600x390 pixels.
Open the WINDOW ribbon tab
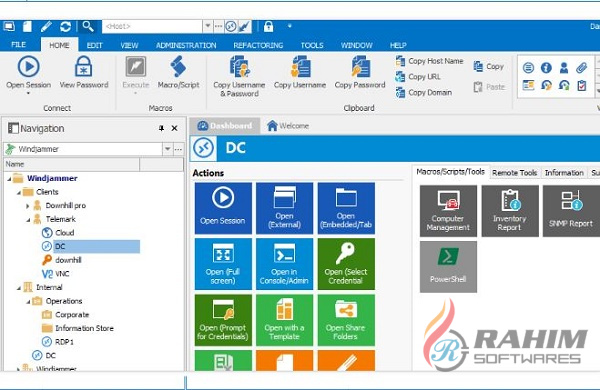click(357, 45)
